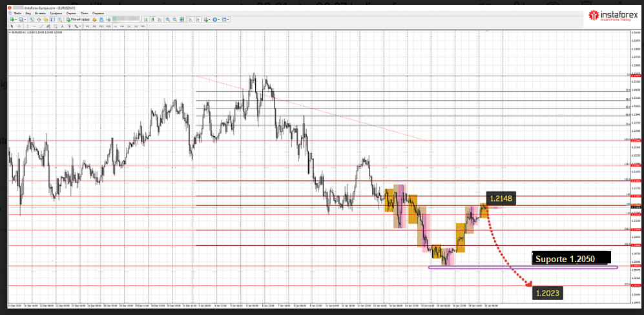Select the cursor pointer tool

pos(12,26)
